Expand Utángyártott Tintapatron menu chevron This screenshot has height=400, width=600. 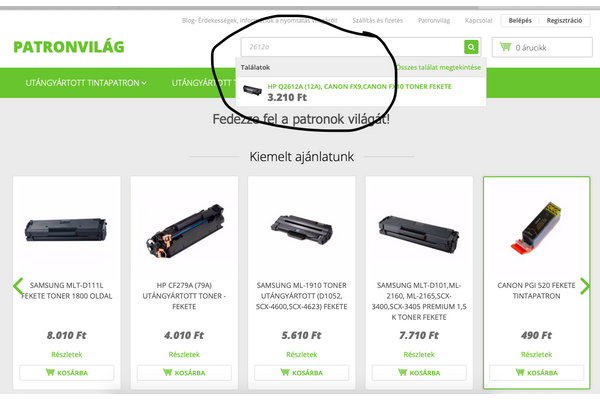coord(144,83)
